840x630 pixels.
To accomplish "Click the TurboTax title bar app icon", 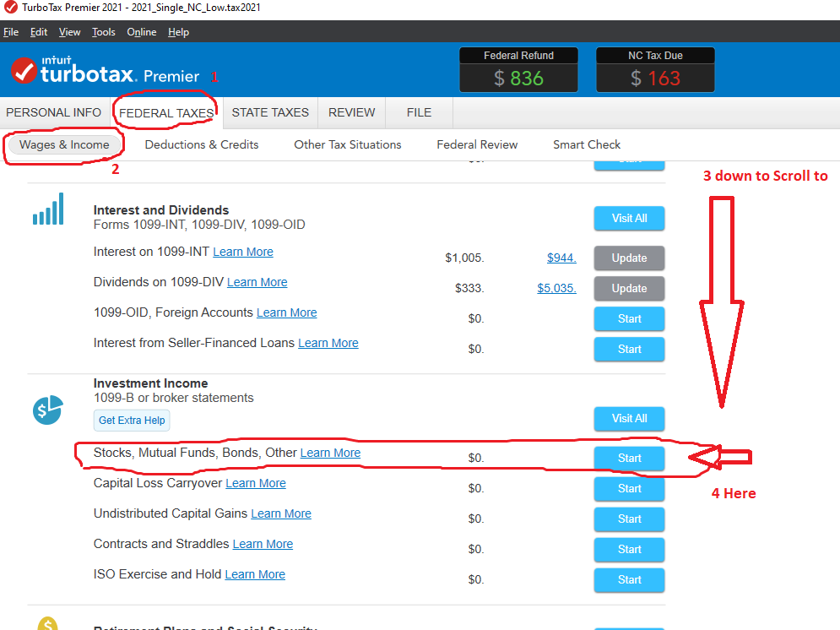I will point(10,8).
